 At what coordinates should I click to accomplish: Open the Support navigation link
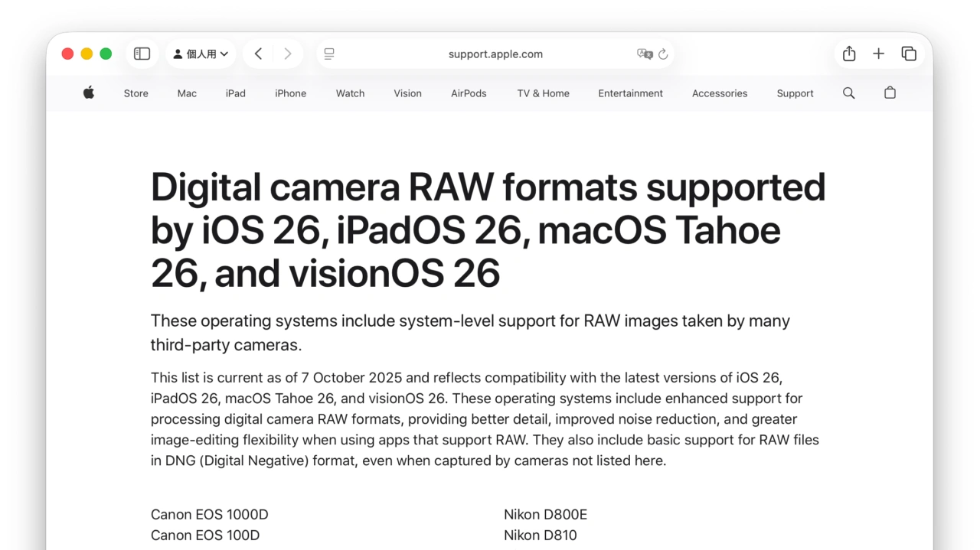click(x=795, y=93)
